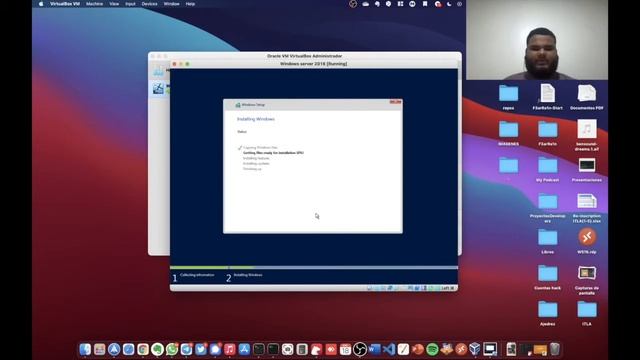Open the Apple menu
Viewport: 640px width, 360px height.
(41, 4)
